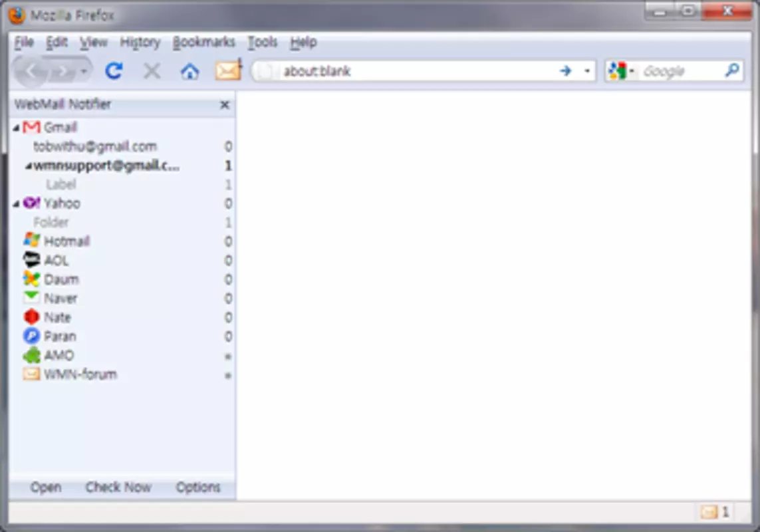Open the File menu

click(x=24, y=42)
